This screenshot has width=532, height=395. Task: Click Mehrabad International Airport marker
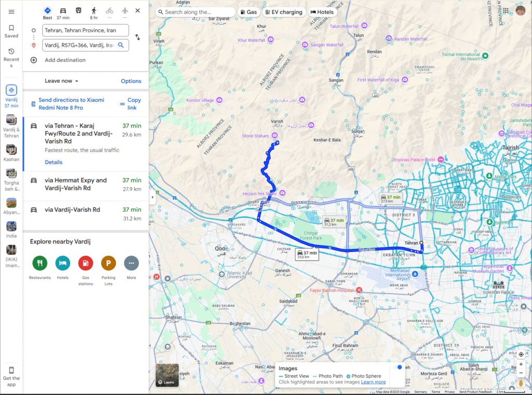[x=415, y=274]
